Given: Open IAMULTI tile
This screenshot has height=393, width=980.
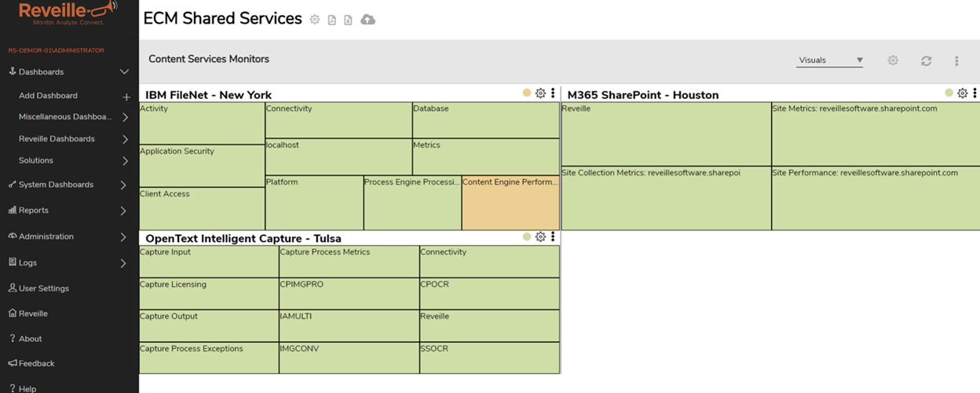Looking at the screenshot, I should (x=349, y=326).
